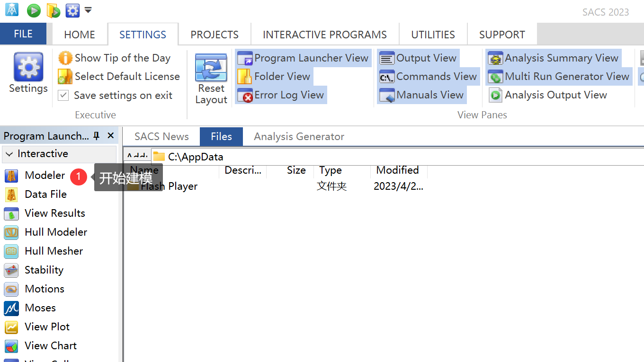Click the Reset Layout icon

pos(211,69)
